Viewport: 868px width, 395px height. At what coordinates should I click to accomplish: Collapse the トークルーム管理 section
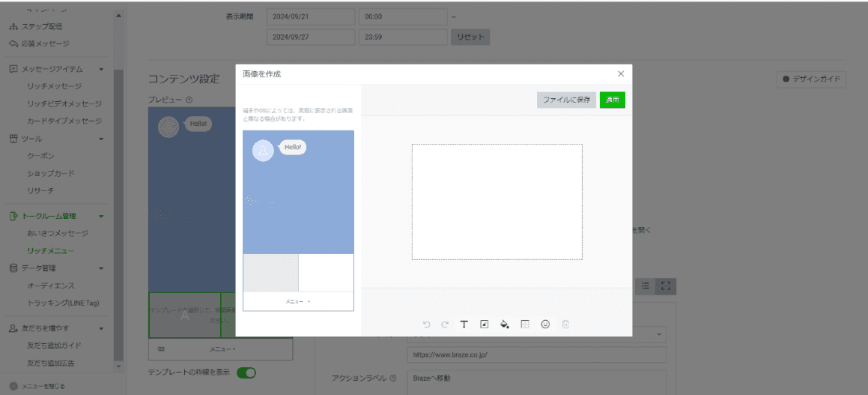click(101, 217)
